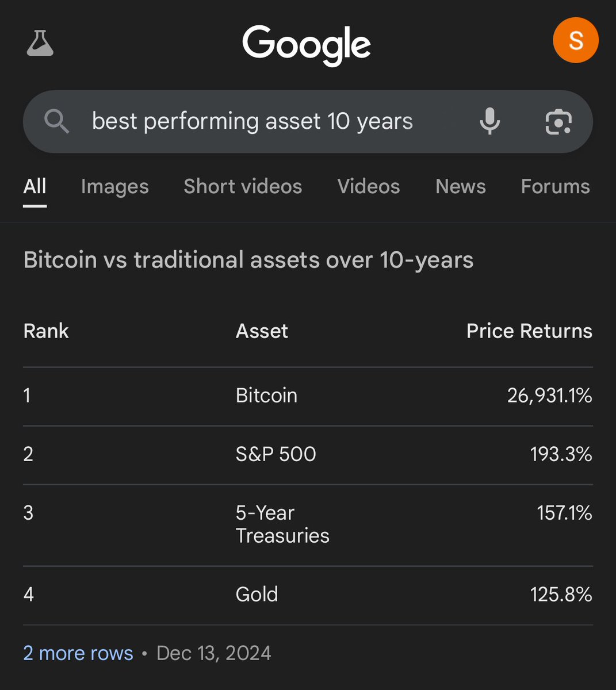
Task: Open Search Labs flask icon
Action: pos(40,43)
